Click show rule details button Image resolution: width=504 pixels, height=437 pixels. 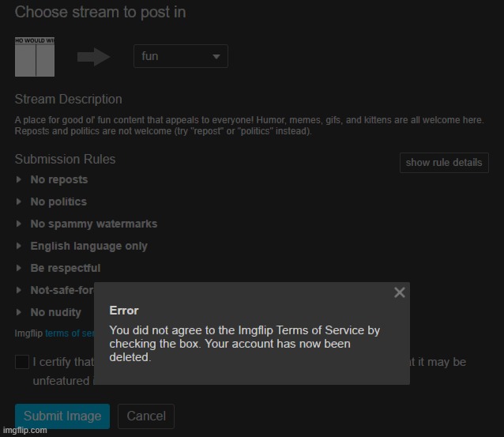tap(444, 163)
